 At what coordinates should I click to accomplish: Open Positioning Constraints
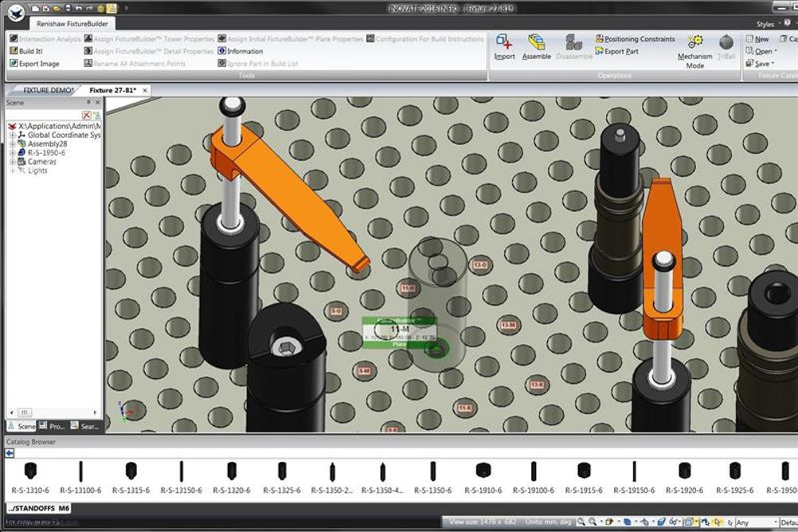coord(636,39)
